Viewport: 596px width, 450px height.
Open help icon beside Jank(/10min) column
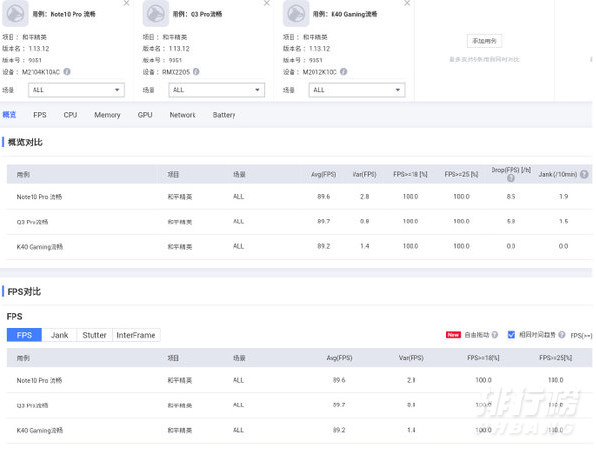[x=584, y=174]
